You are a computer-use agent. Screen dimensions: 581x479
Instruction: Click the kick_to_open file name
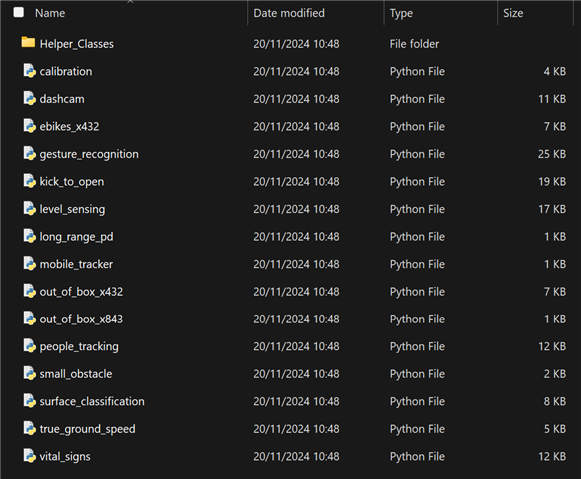[x=72, y=182]
